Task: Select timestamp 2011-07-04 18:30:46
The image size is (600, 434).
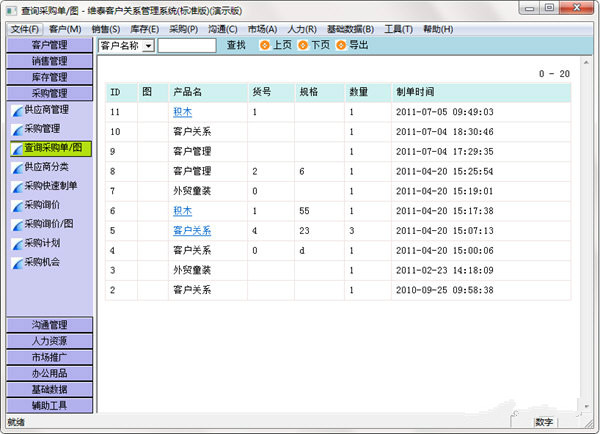Action: pyautogui.click(x=445, y=132)
